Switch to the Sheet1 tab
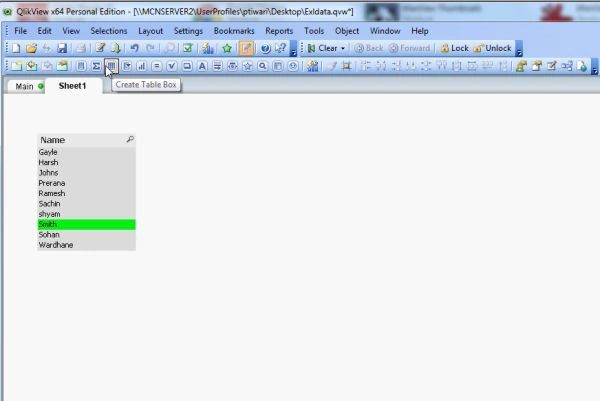The height and width of the screenshot is (401, 600). click(73, 86)
